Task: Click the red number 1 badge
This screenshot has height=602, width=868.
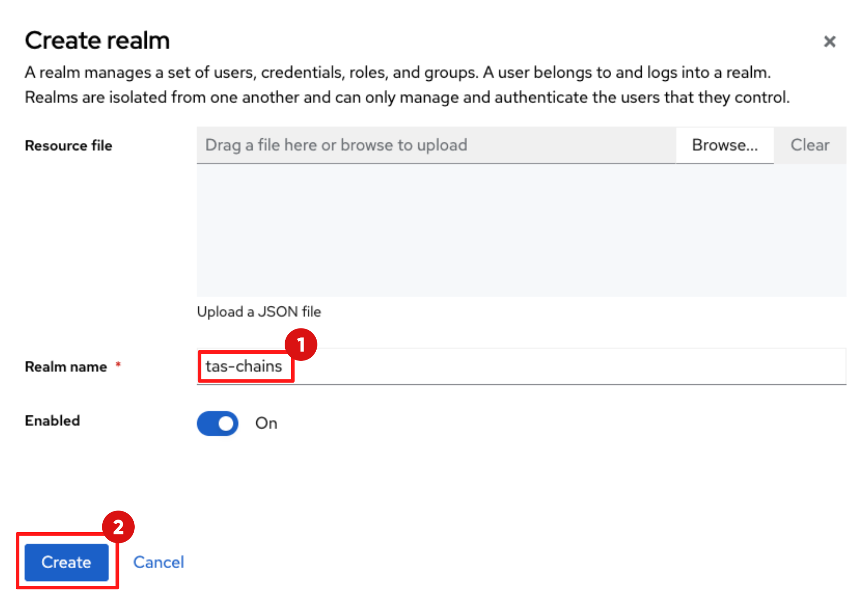Action: point(301,345)
